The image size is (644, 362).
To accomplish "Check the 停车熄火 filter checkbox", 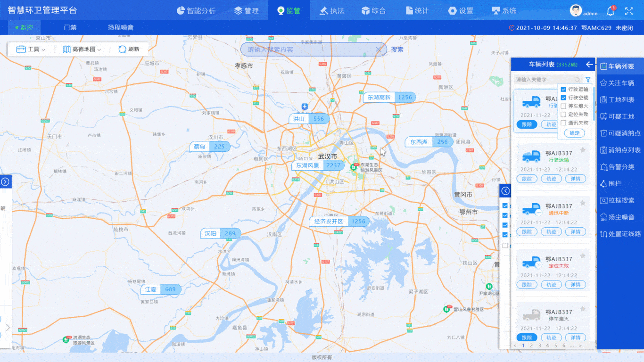I will pos(563,106).
